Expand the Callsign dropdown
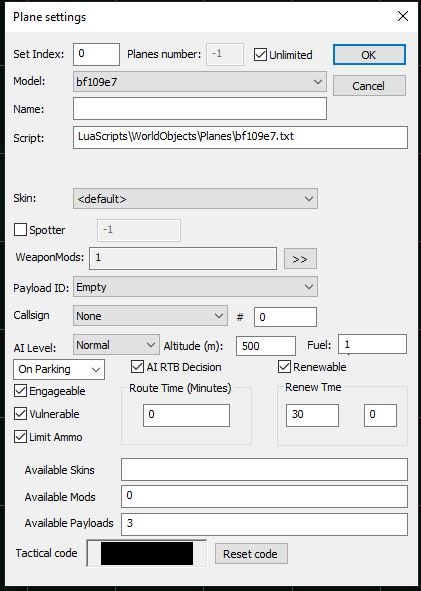The height and width of the screenshot is (591, 421). [150, 315]
